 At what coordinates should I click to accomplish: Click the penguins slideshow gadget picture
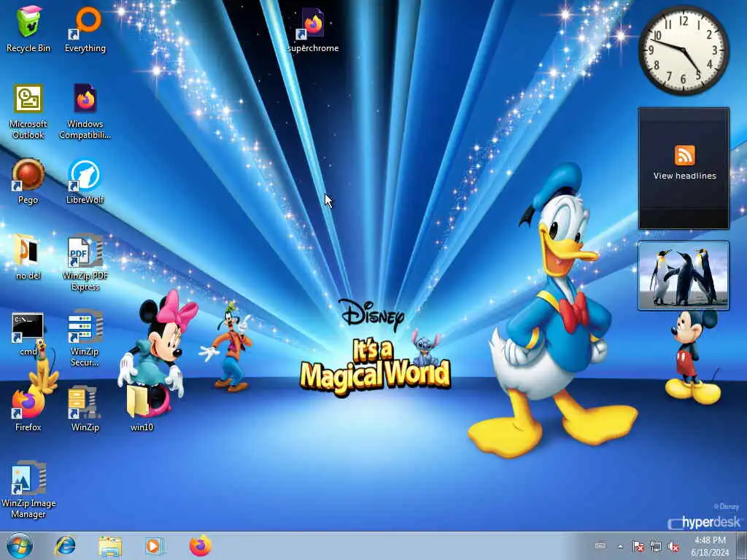684,276
